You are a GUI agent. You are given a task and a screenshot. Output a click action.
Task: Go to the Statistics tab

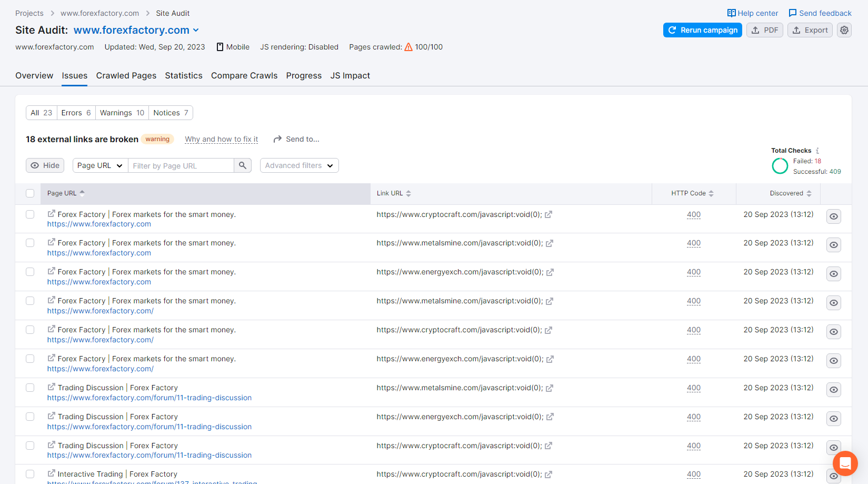(184, 76)
